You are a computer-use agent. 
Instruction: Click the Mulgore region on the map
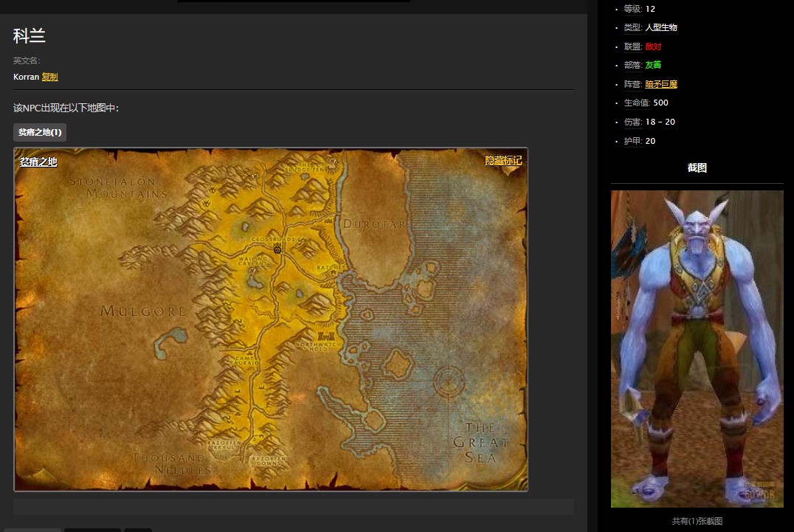click(143, 311)
